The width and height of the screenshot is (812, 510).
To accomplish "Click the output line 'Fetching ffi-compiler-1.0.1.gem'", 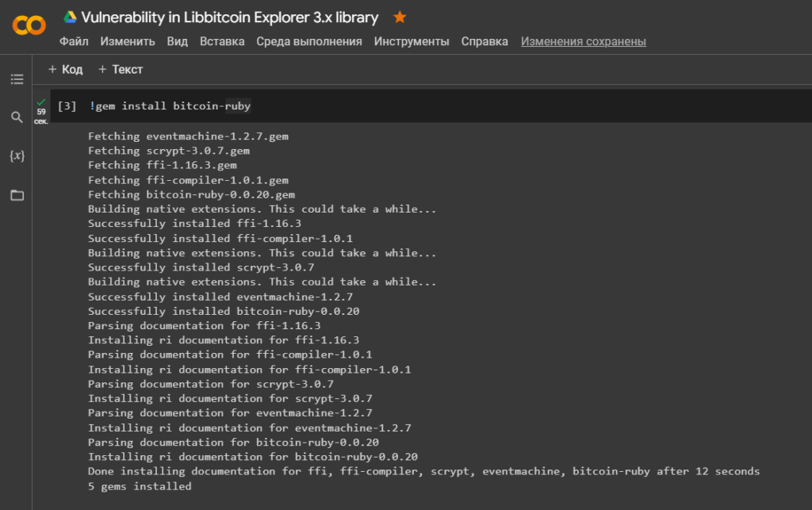I will 189,180.
